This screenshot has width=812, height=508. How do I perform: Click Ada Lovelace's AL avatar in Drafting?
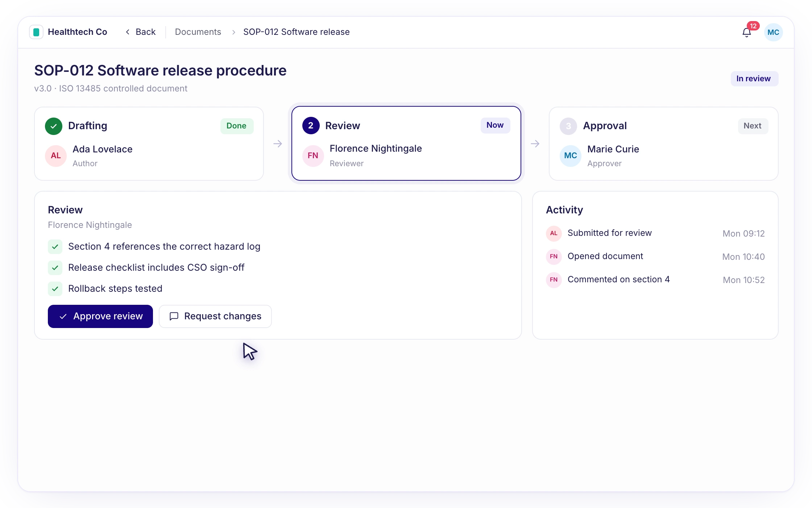[x=56, y=156]
